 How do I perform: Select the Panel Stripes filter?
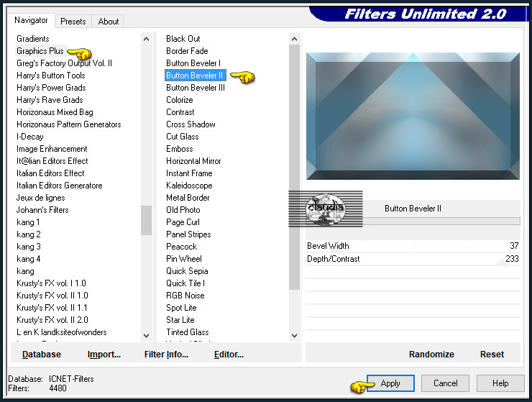[x=188, y=234]
